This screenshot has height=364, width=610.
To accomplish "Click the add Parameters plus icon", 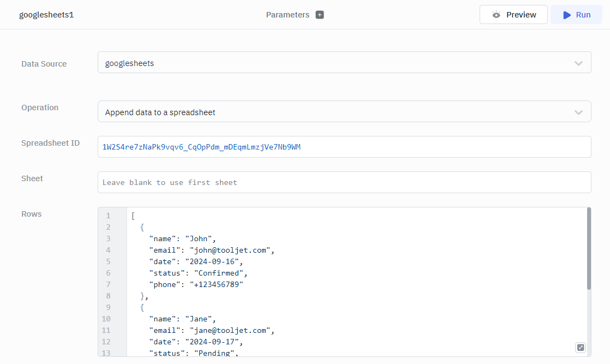I will click(x=320, y=15).
